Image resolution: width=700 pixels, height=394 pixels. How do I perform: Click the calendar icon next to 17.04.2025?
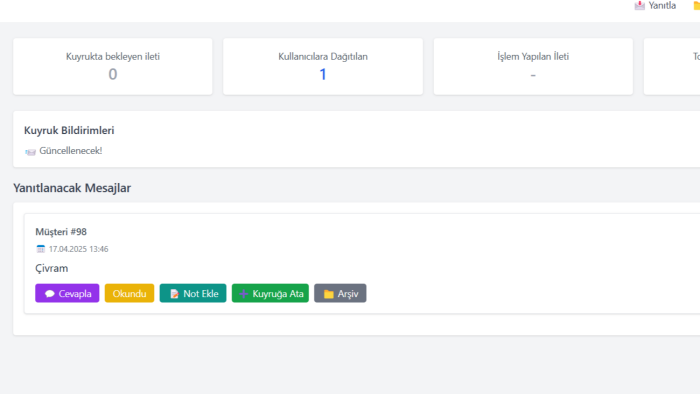[41, 249]
